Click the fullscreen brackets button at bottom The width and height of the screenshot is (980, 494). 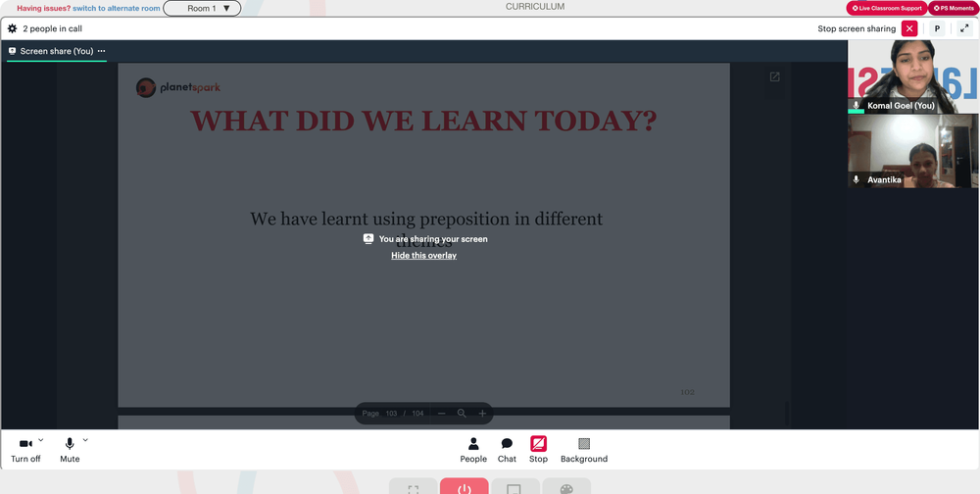414,488
